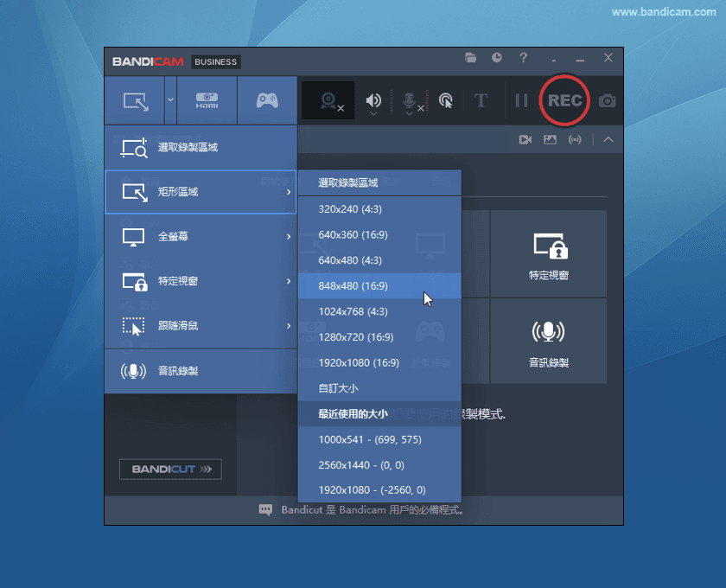Select the screen recording mode icon
The width and height of the screenshot is (726, 588).
pos(135,100)
